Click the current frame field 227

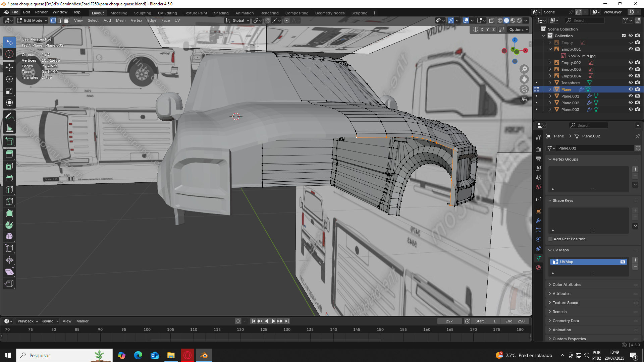pyautogui.click(x=449, y=321)
